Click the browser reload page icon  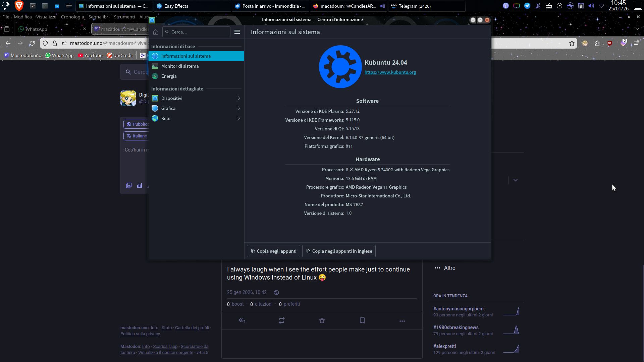coord(32,43)
